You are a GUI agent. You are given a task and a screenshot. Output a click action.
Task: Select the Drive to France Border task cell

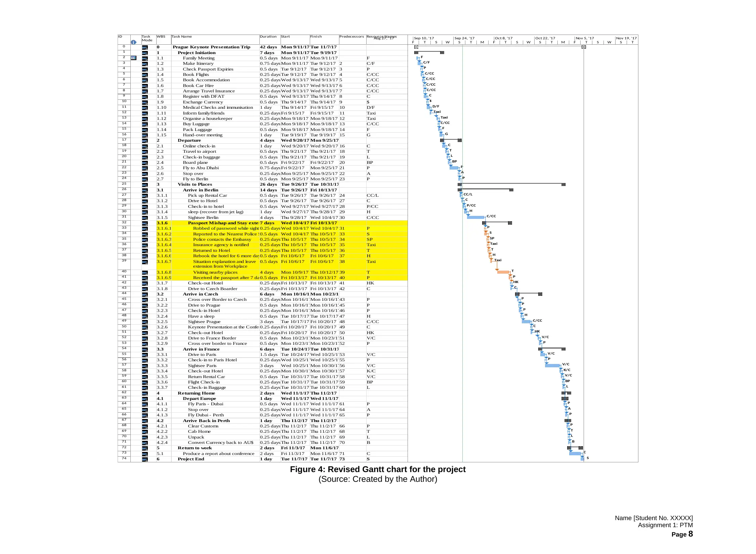(212, 338)
